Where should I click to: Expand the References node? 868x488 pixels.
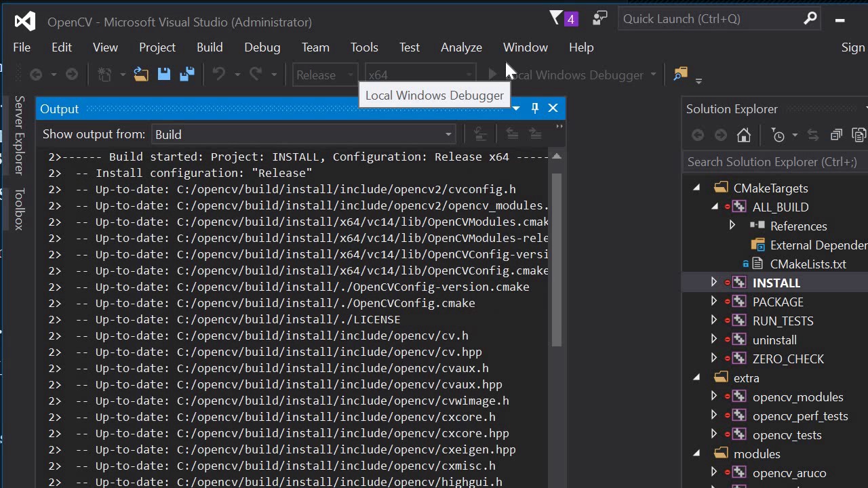pos(732,226)
